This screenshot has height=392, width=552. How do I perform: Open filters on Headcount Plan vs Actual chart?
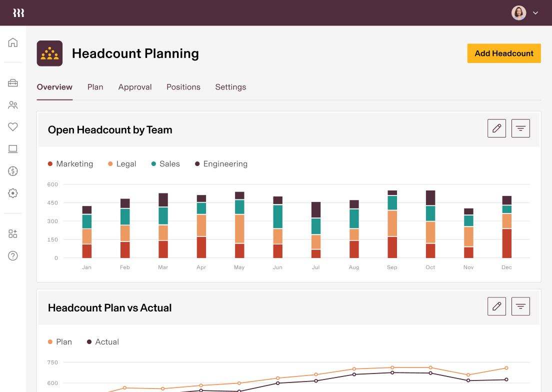pos(520,306)
